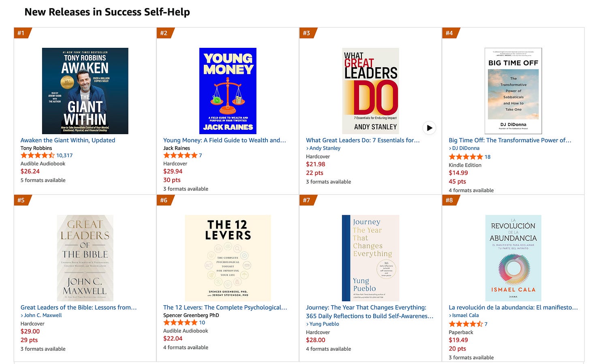Screen dimensions: 590x364
Task: Click star rating for The 12 Levers
Action: tap(180, 323)
